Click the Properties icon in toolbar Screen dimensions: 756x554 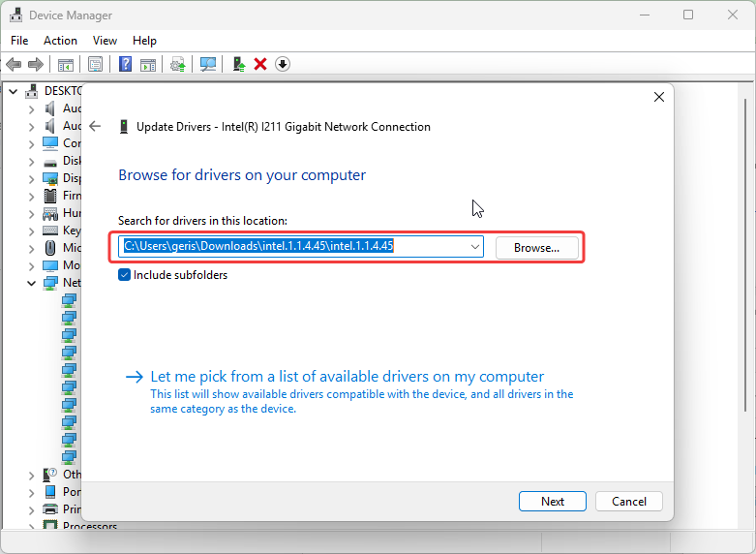(96, 64)
